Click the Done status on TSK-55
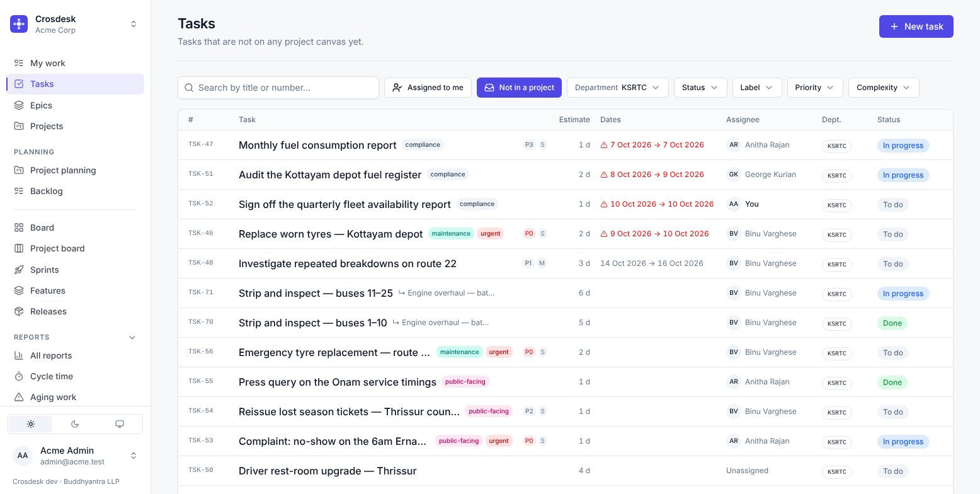The image size is (980, 494). [x=892, y=382]
